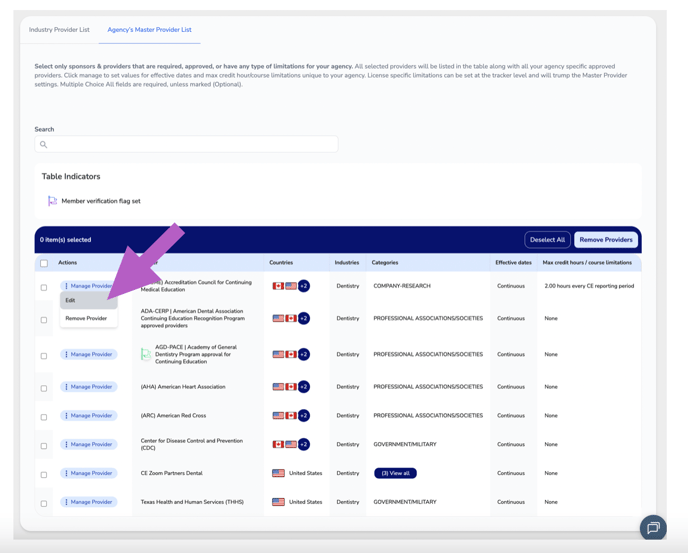Tick the select-all checkbox in table header

click(44, 263)
